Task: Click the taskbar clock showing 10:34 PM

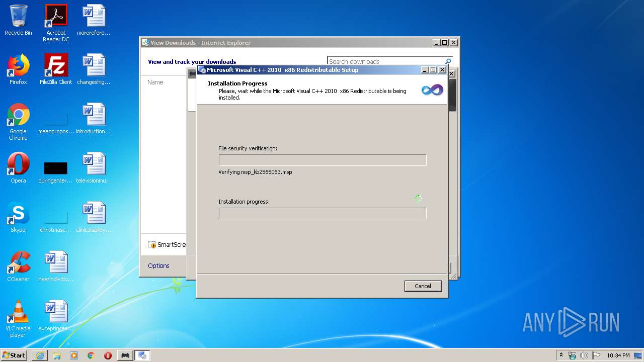Action: (618, 355)
